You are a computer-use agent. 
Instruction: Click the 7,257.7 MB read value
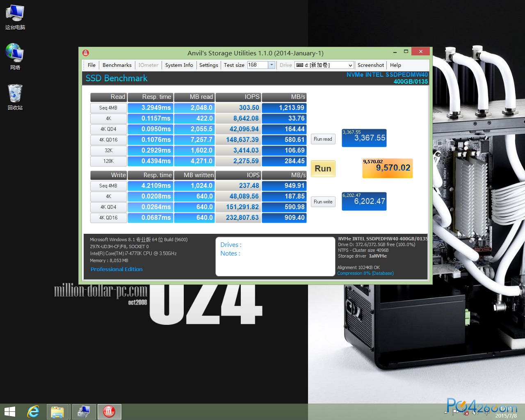coord(194,140)
